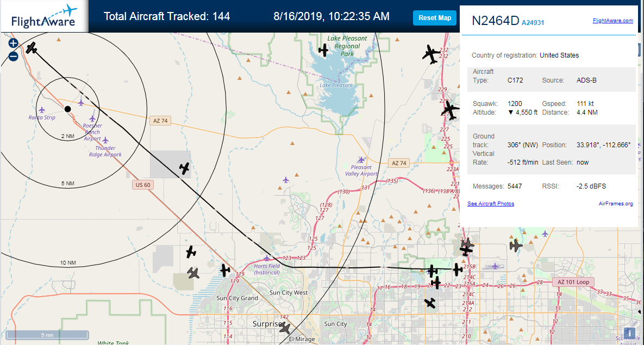Click the Harts Field airport symbol
This screenshot has width=644, height=345.
point(267,258)
